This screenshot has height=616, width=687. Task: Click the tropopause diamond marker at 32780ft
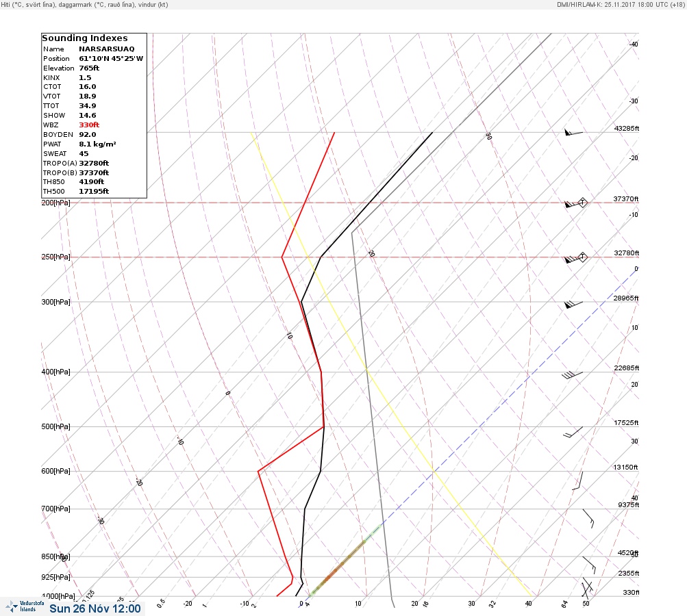[x=582, y=257]
